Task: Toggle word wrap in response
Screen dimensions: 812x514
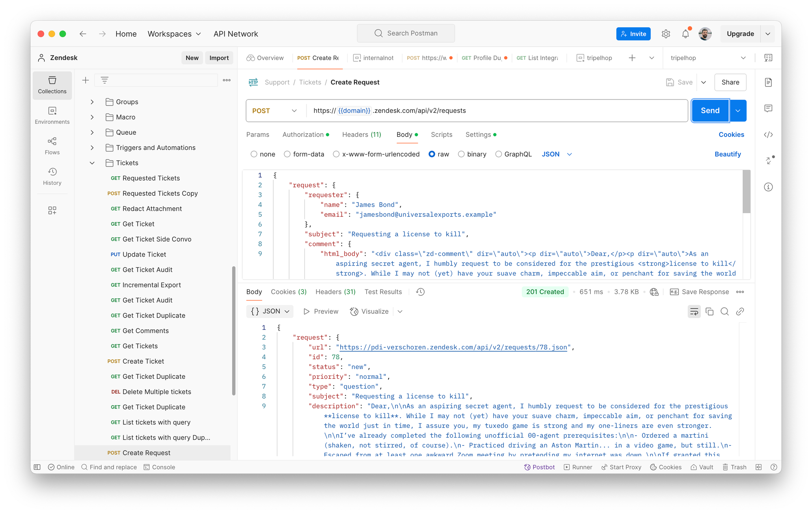Action: click(694, 311)
